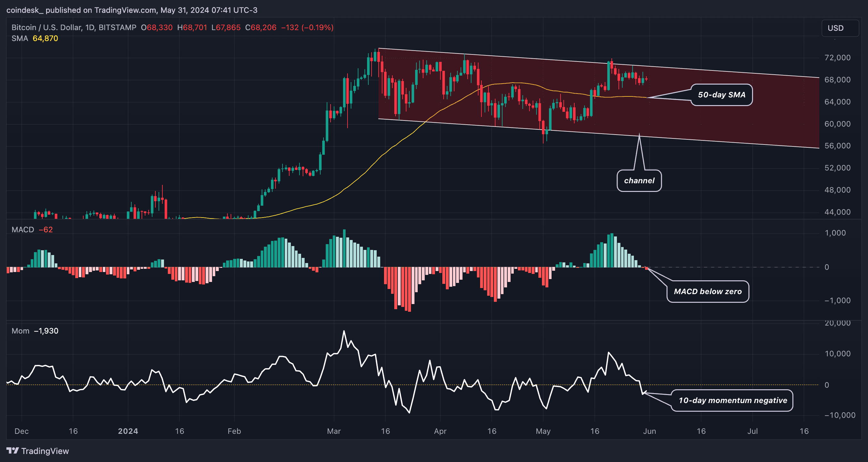Click the MACD −1,000 axis label
The image size is (868, 462).
point(837,300)
